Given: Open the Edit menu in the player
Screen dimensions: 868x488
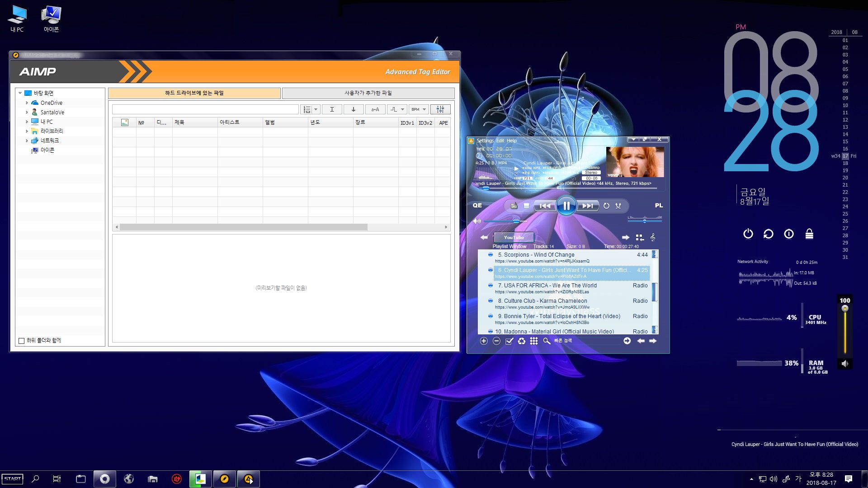Looking at the screenshot, I should pyautogui.click(x=500, y=141).
